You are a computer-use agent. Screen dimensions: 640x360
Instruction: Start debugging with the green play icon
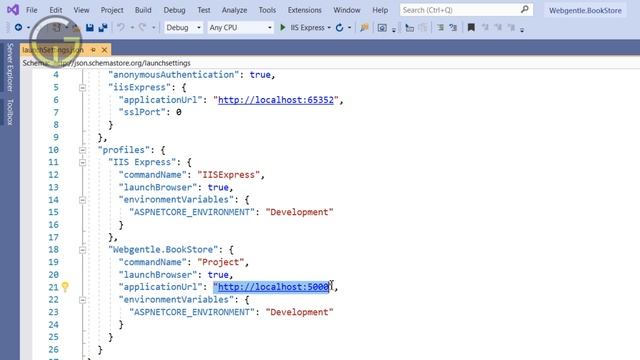[x=282, y=27]
